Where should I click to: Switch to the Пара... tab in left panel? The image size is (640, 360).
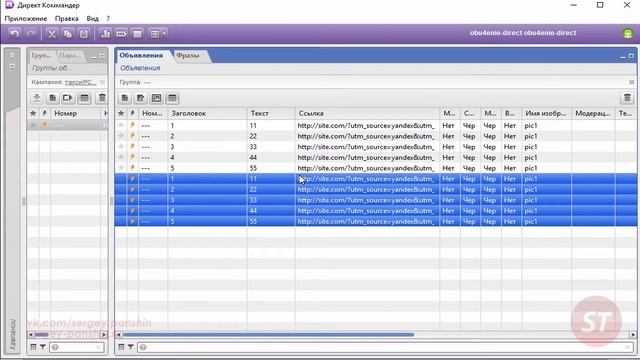click(x=68, y=55)
